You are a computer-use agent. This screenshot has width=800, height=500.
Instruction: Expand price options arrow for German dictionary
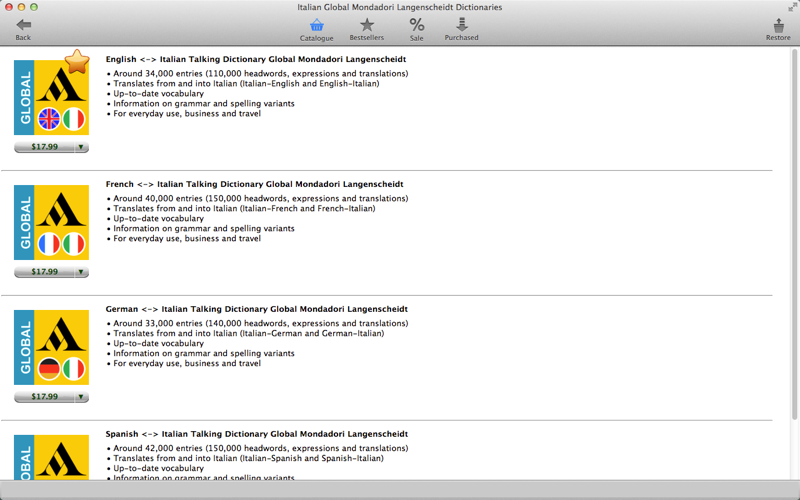[x=81, y=397]
